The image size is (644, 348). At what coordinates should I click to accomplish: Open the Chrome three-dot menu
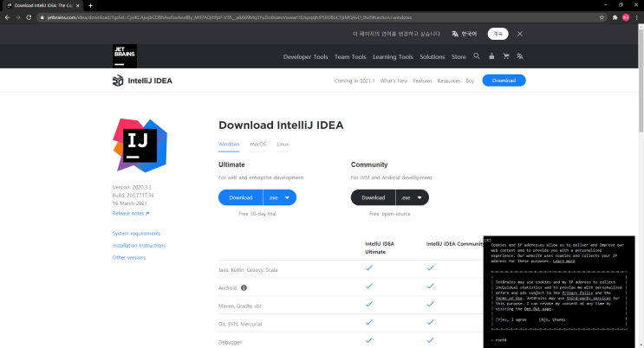click(637, 17)
